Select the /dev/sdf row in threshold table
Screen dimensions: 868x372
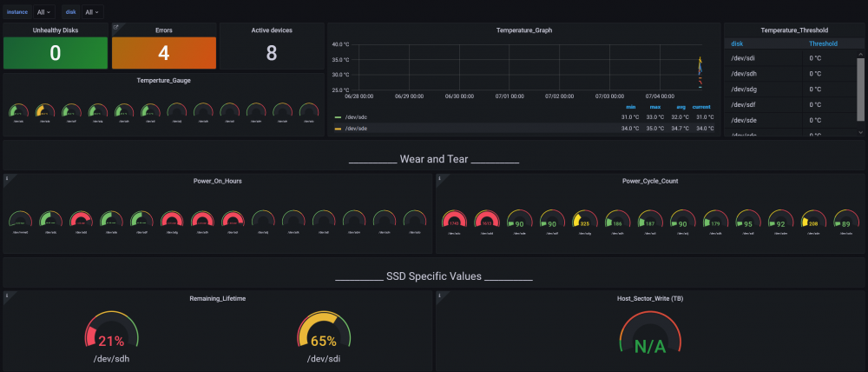790,104
